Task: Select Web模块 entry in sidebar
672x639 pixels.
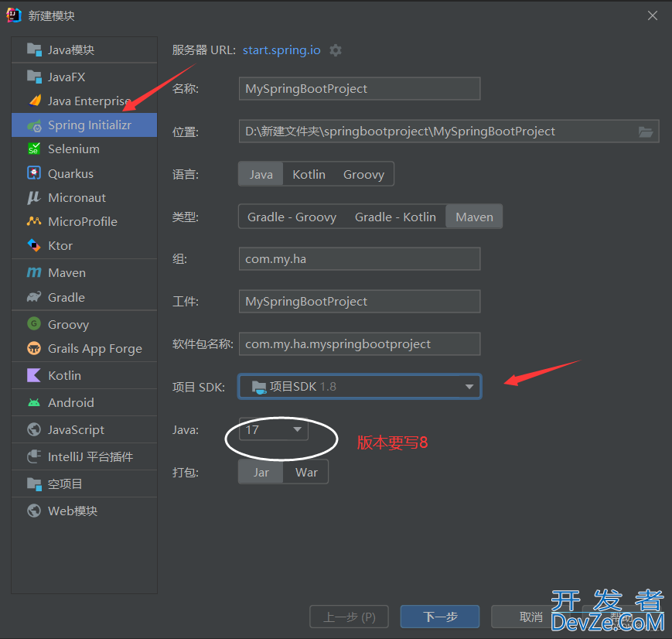Action: (84, 511)
